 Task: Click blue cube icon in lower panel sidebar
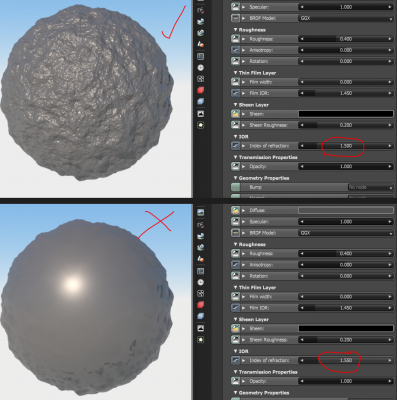200,316
